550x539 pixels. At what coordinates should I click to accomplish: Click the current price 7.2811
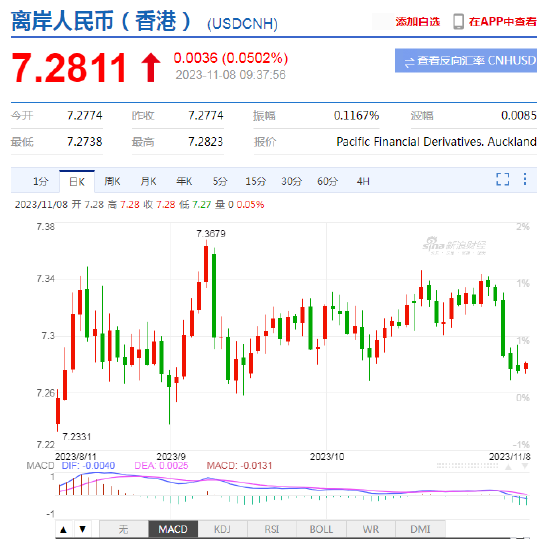[x=69, y=67]
